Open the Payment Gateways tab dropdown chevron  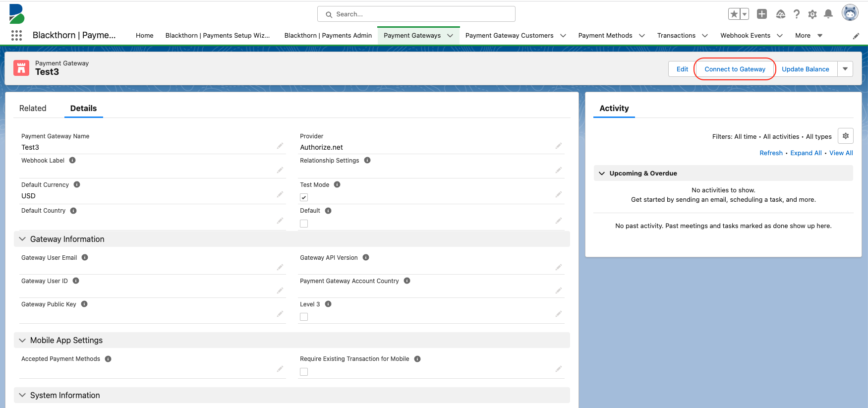coord(450,36)
